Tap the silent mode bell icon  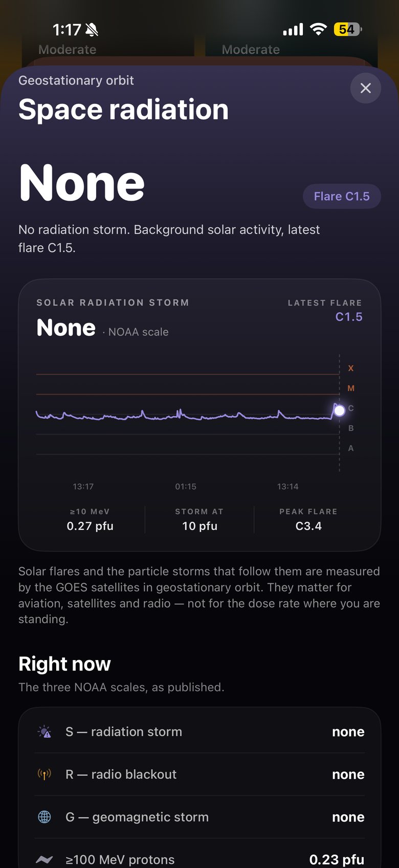click(92, 30)
